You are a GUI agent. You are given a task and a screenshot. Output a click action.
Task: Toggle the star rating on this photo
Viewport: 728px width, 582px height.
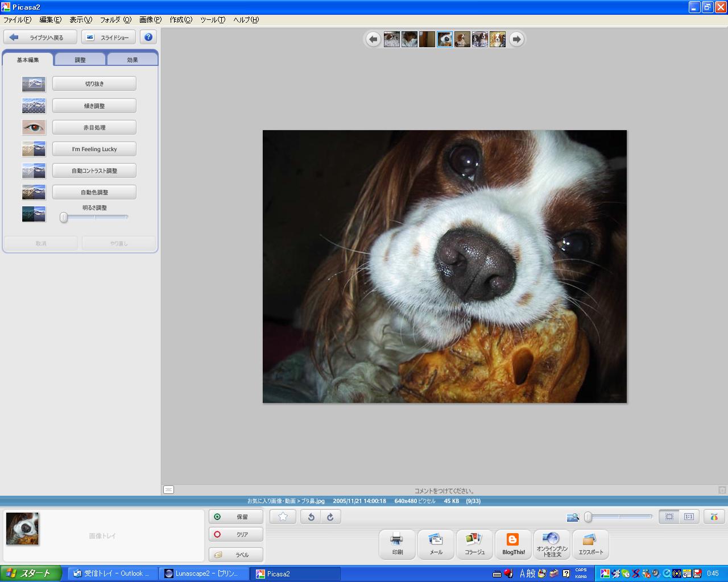coord(283,517)
